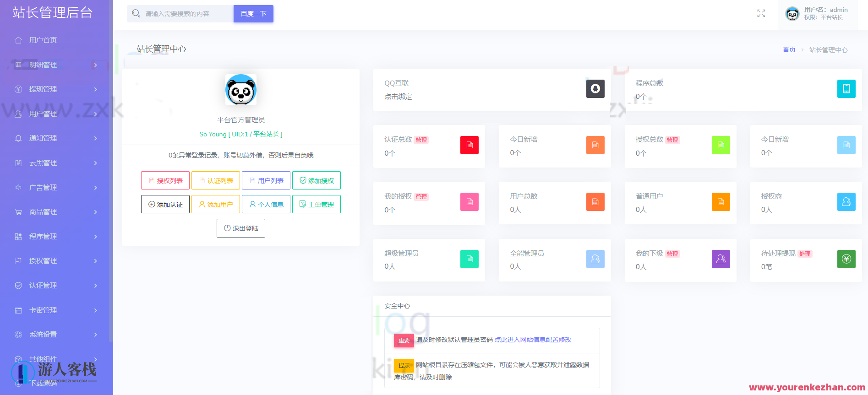868x395 pixels.
Task: Click 点此进入网站信息配置修改 link
Action: pos(533,340)
